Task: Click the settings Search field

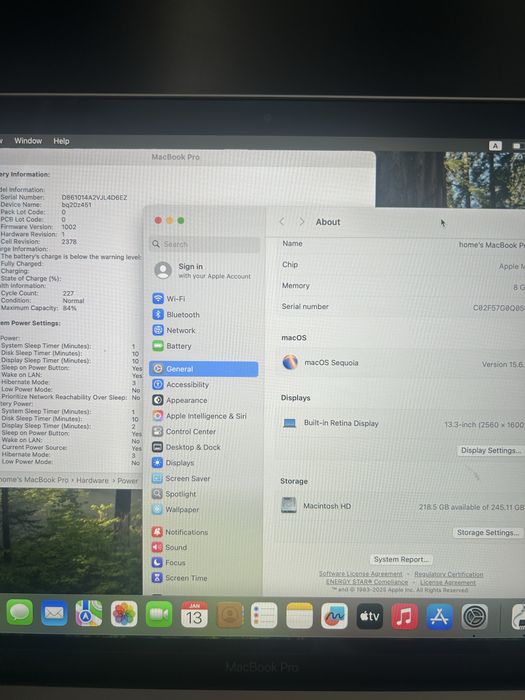Action: point(205,244)
